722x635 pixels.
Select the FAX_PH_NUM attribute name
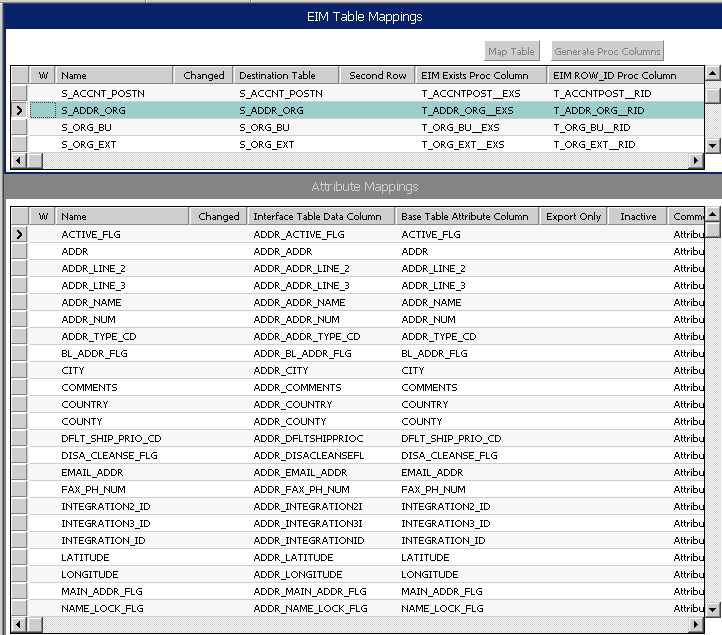coord(93,489)
